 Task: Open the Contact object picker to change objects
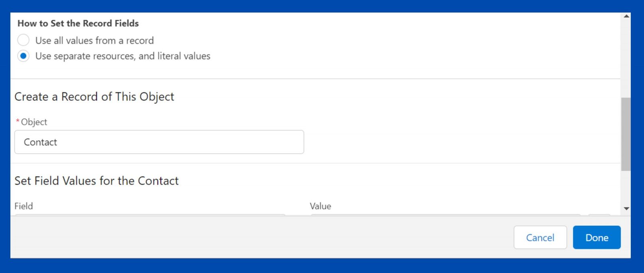coord(159,142)
